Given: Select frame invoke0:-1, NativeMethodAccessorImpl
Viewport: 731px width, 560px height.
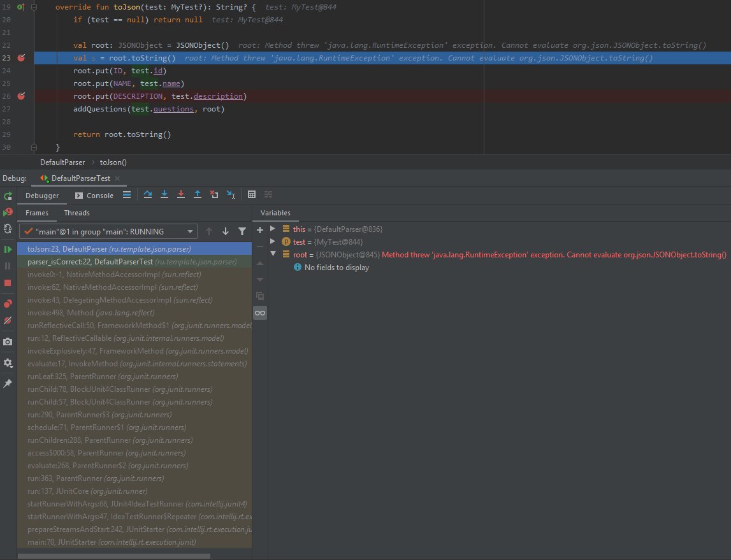Looking at the screenshot, I should 134,275.
